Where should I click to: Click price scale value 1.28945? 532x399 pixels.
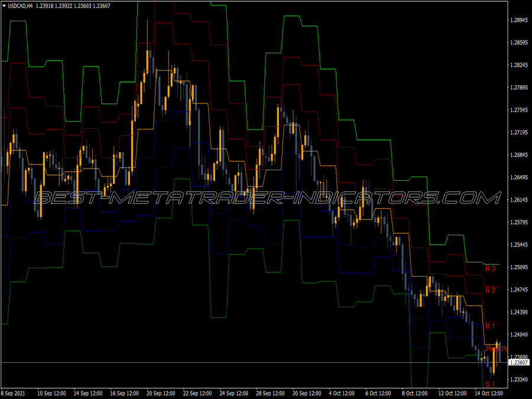click(x=519, y=20)
